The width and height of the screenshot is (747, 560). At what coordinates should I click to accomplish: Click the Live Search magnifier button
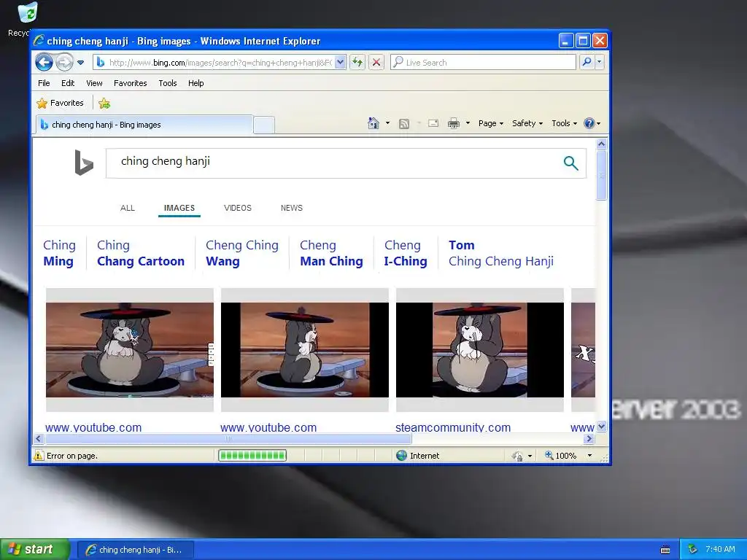587,63
